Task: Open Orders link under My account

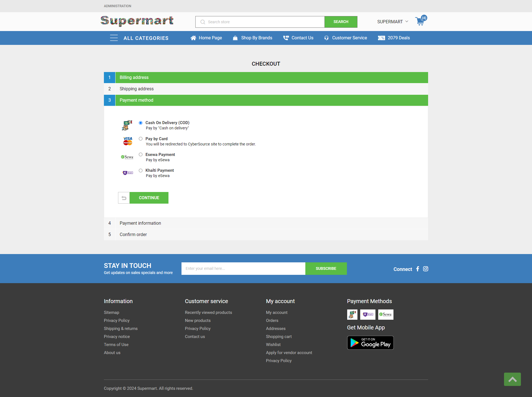Action: (x=272, y=321)
